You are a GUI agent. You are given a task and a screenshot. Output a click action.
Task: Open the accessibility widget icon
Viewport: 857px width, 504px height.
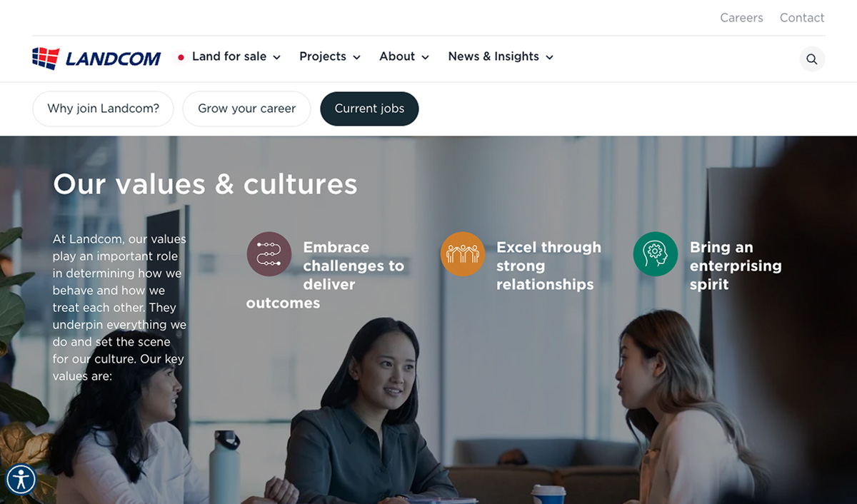21,480
